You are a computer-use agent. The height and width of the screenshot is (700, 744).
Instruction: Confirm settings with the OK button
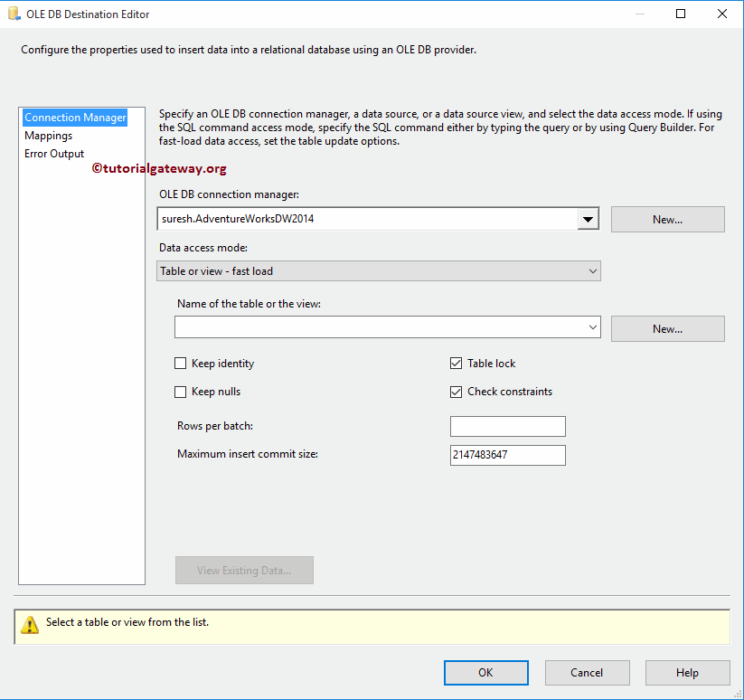coord(485,672)
